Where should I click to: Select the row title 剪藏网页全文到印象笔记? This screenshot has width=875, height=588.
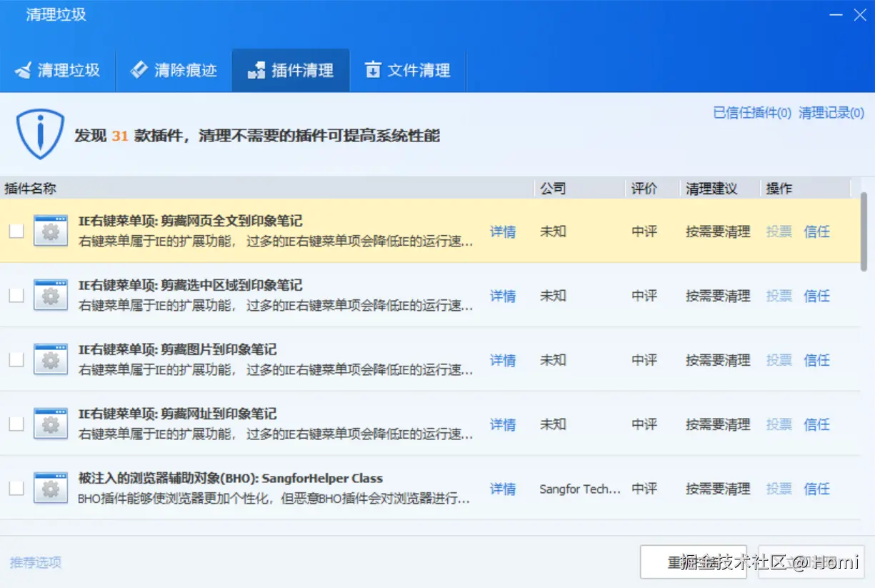[190, 221]
